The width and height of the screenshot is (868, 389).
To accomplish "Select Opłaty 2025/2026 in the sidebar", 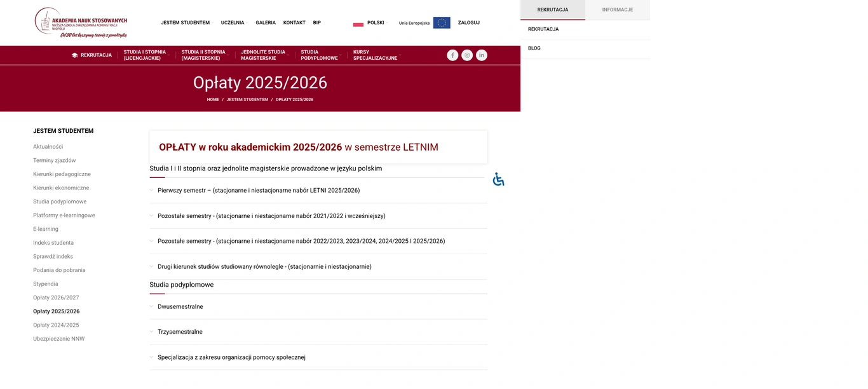I will 57,311.
